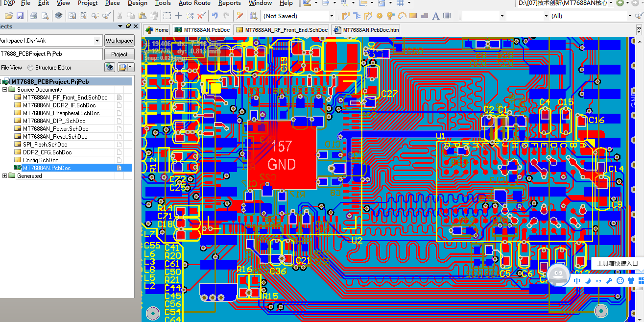Open the Auto Route menu
The image size is (644, 322).
[194, 3]
